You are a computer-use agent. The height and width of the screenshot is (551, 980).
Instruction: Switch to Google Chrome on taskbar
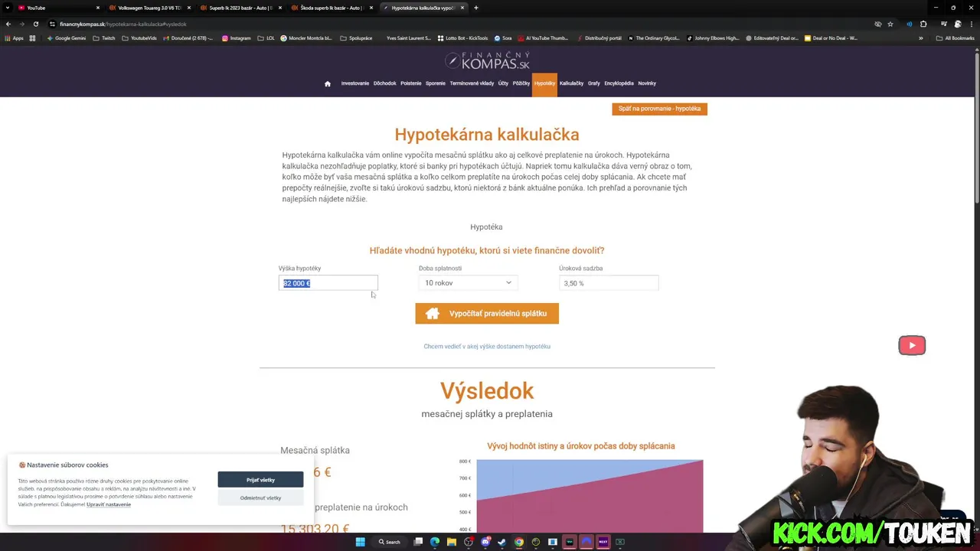(519, 542)
